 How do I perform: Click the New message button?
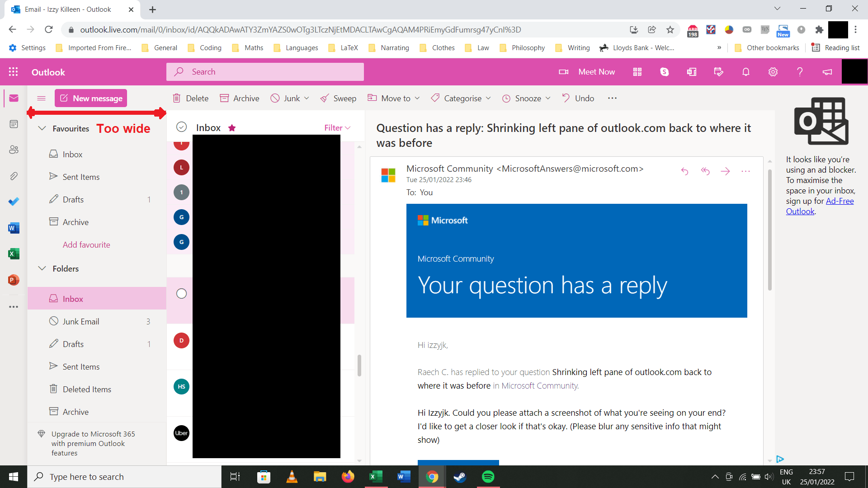(91, 98)
